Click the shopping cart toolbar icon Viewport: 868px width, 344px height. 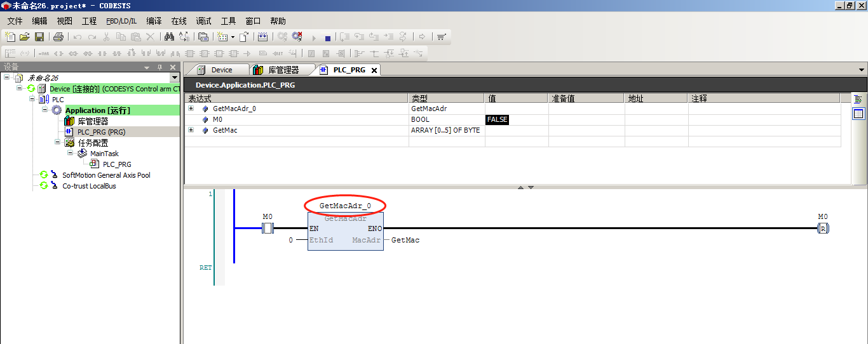point(441,37)
